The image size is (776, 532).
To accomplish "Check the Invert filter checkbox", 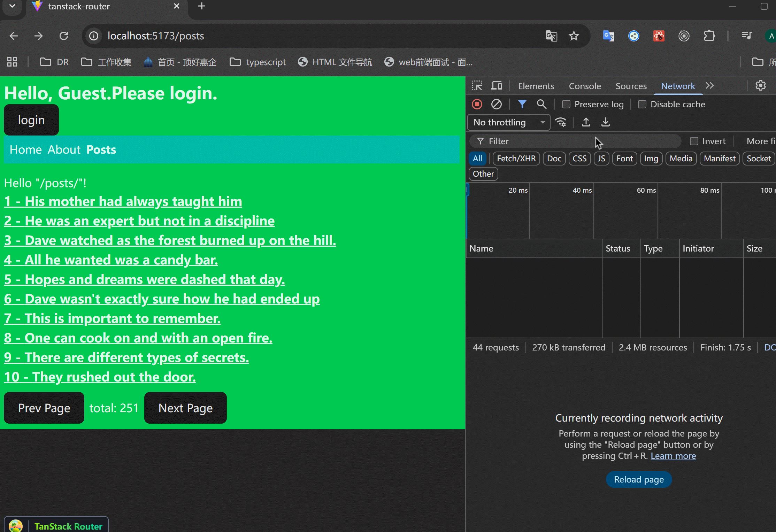I will click(x=694, y=141).
